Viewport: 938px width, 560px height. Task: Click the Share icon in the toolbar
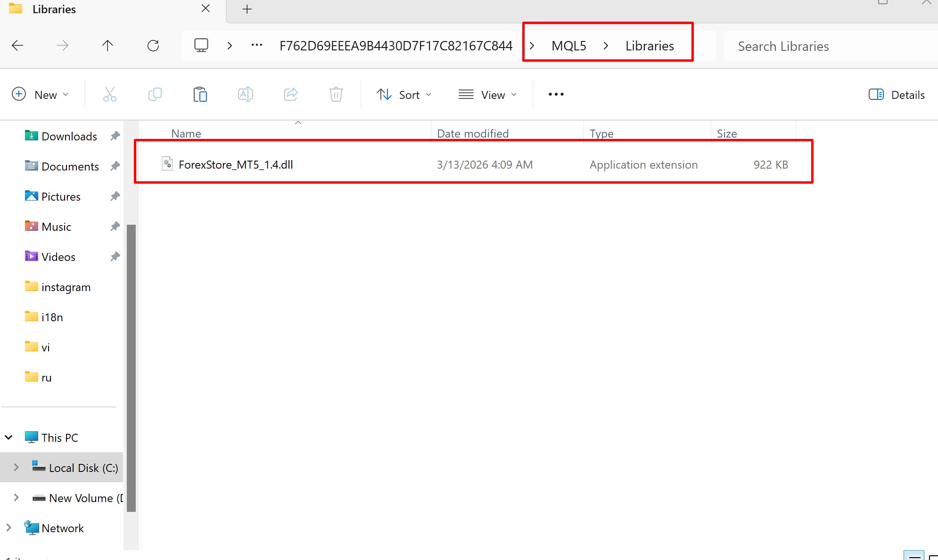(290, 94)
